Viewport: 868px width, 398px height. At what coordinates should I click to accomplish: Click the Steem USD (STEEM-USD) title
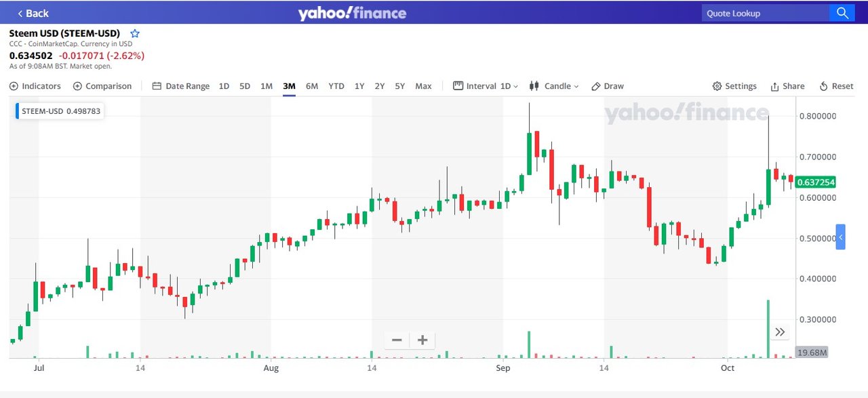coord(64,33)
